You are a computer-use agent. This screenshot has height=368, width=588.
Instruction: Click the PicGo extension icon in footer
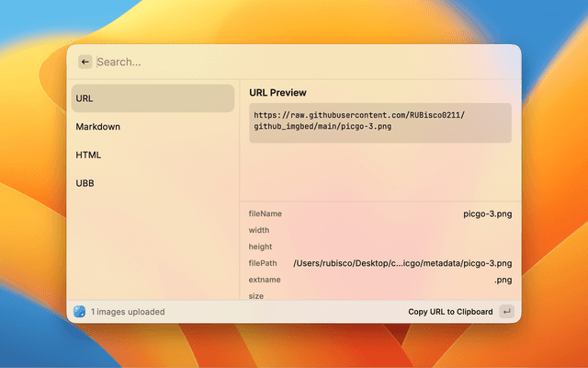click(x=79, y=312)
